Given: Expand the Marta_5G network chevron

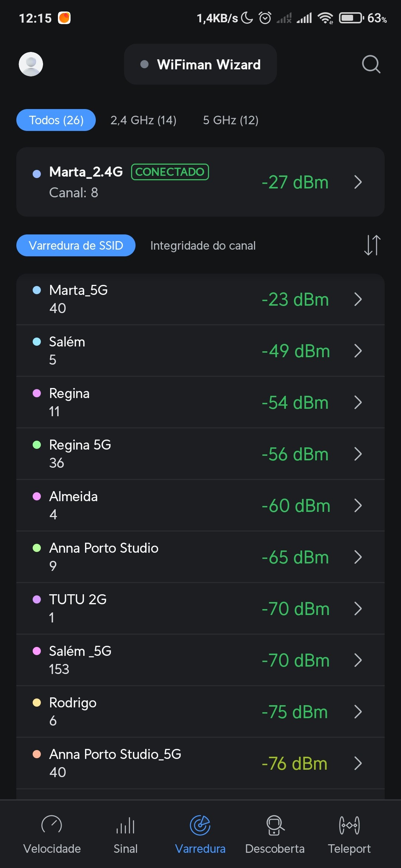Looking at the screenshot, I should tap(358, 299).
